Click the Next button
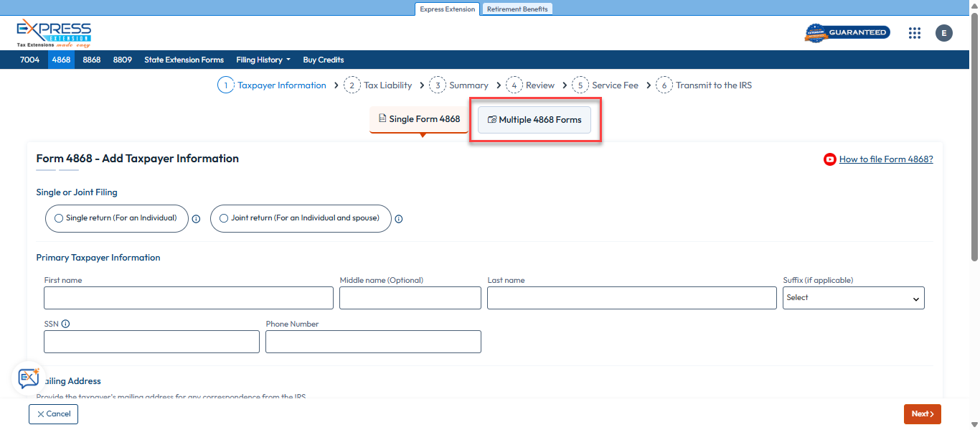 pos(923,414)
